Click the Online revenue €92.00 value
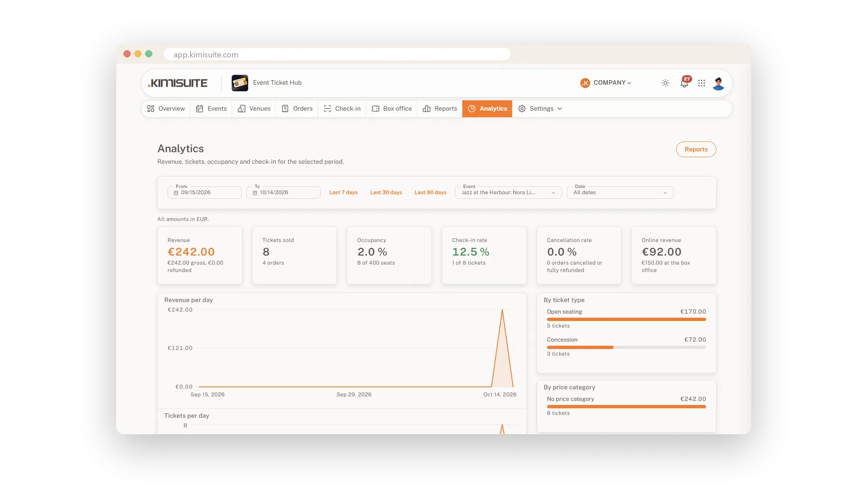The width and height of the screenshot is (868, 488). [x=661, y=252]
